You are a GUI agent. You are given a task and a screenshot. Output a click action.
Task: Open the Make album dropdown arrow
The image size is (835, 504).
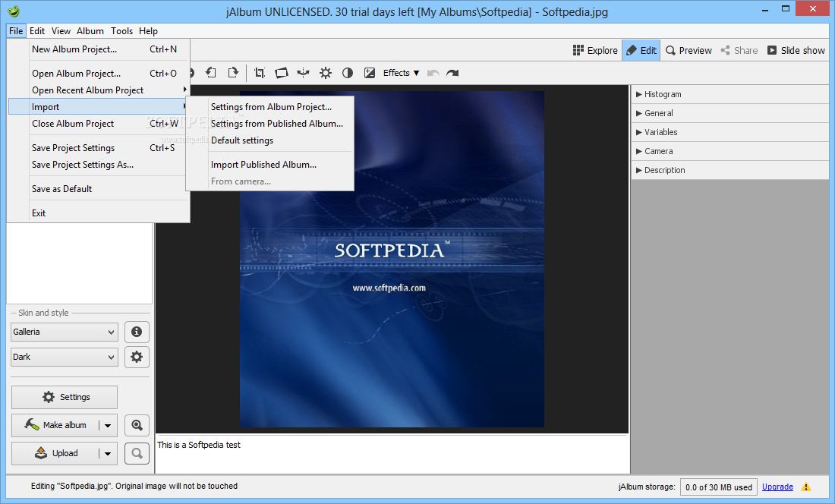(x=108, y=425)
